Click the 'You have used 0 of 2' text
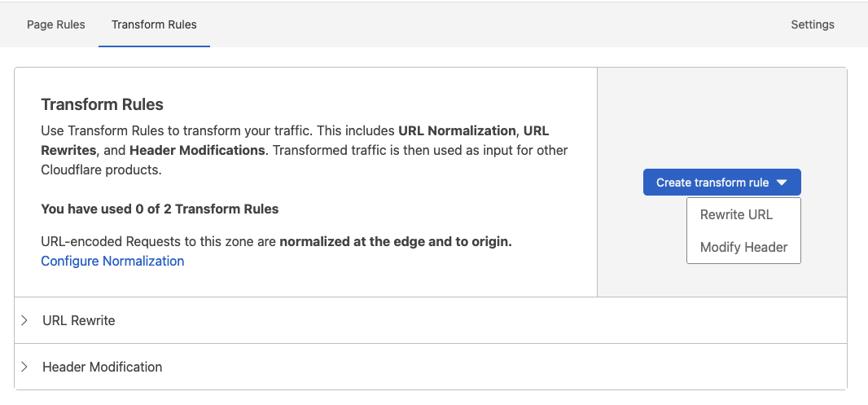This screenshot has width=868, height=405. (x=160, y=209)
